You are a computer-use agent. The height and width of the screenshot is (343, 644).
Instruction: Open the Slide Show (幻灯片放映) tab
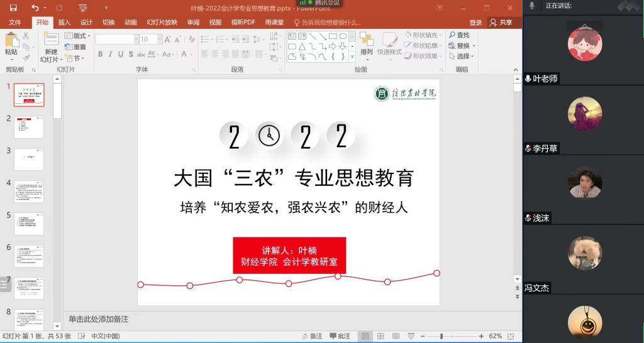click(162, 22)
